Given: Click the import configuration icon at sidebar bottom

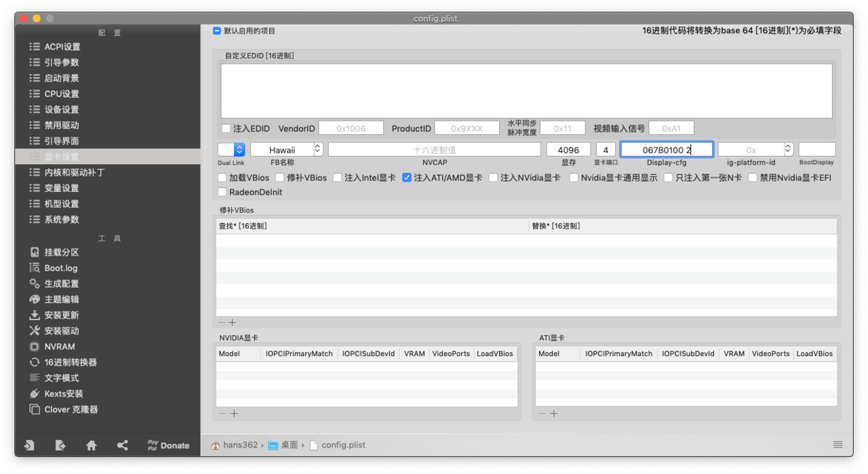Looking at the screenshot, I should [x=29, y=446].
